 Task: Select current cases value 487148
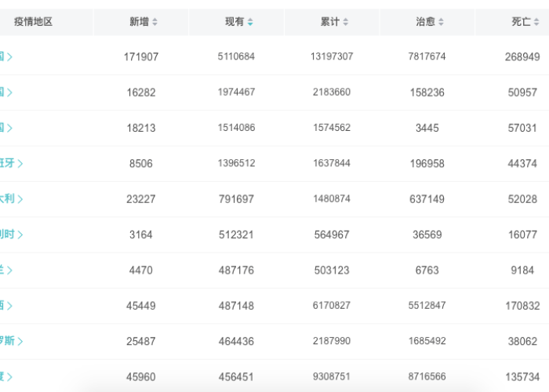tap(236, 306)
